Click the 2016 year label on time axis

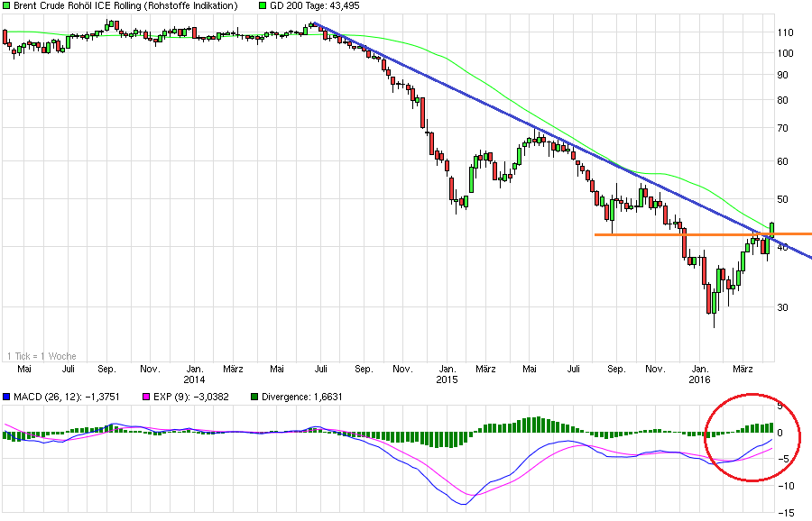tap(699, 379)
